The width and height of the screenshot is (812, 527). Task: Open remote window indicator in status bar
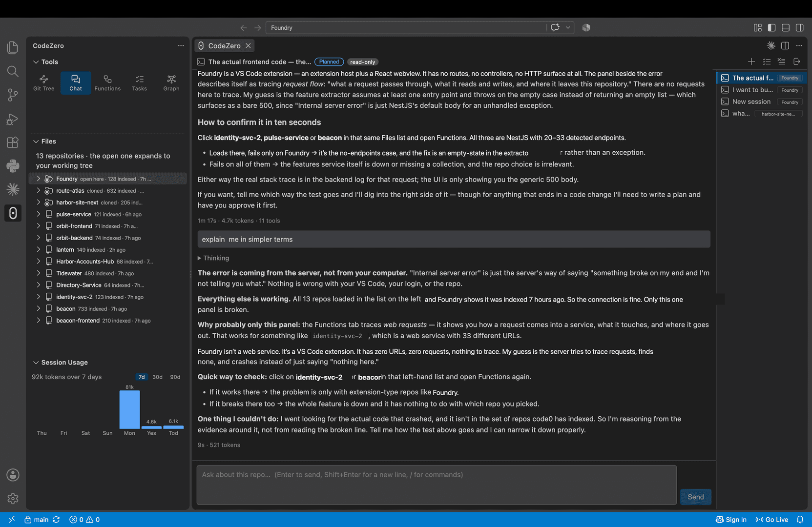[x=12, y=520]
